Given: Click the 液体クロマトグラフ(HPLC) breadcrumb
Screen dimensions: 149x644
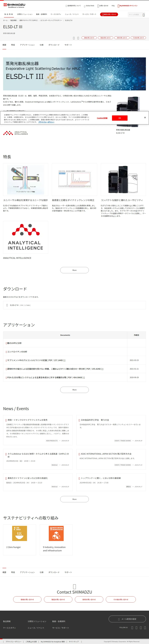Looking at the screenshot, I should click(28, 21).
